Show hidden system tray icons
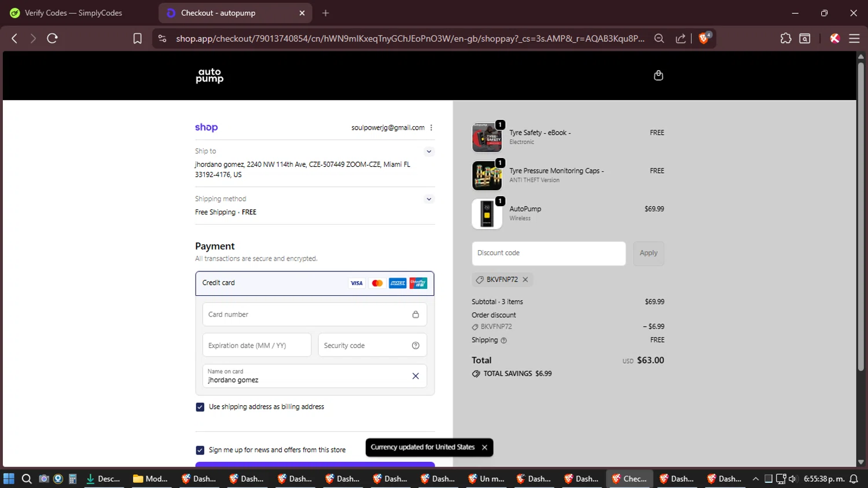 coord(755,479)
